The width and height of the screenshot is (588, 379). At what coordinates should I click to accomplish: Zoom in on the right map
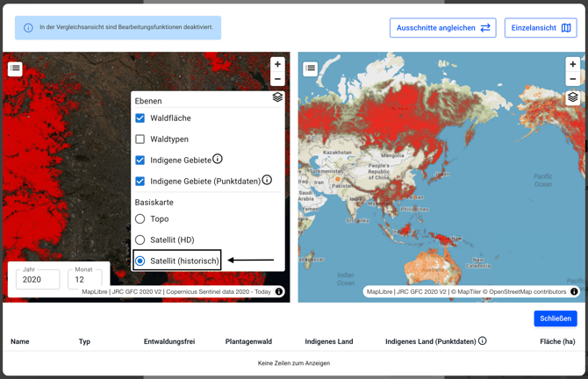tap(572, 64)
